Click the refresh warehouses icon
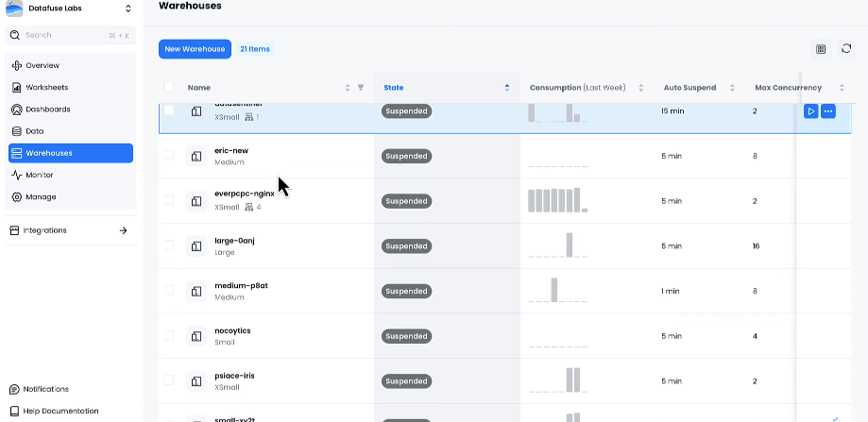The height and width of the screenshot is (422, 868). [846, 49]
